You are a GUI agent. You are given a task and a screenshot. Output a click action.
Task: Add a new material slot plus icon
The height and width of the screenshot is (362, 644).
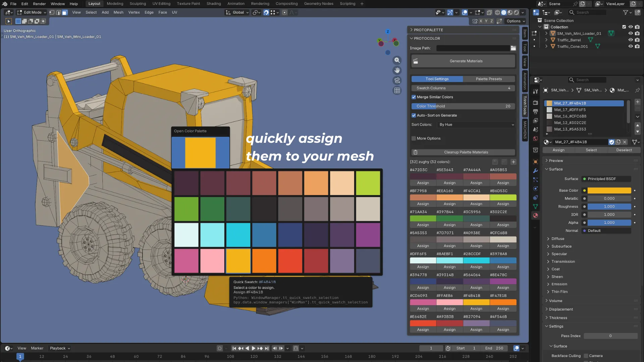tap(637, 102)
